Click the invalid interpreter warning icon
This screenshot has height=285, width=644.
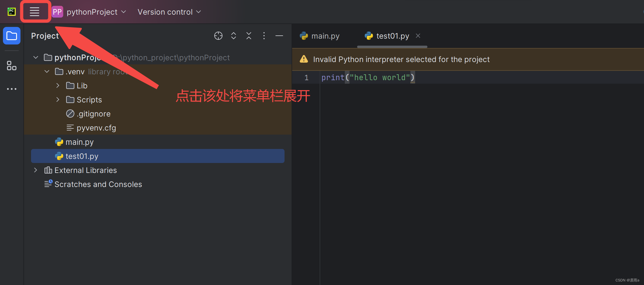tap(304, 59)
